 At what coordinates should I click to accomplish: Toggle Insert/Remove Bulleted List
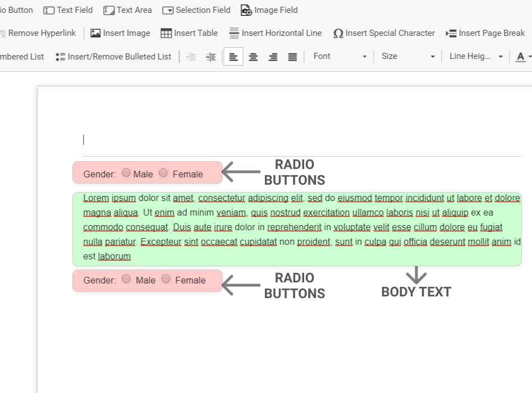tap(113, 57)
